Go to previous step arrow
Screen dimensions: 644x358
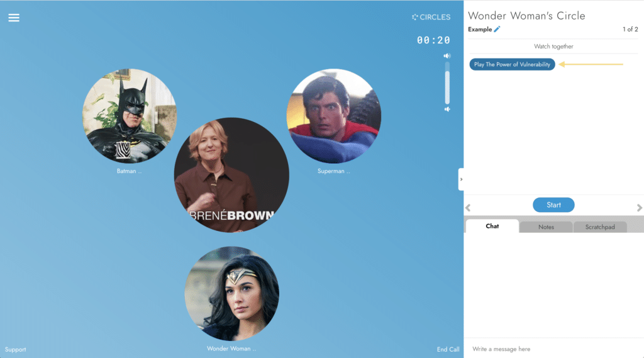(468, 208)
